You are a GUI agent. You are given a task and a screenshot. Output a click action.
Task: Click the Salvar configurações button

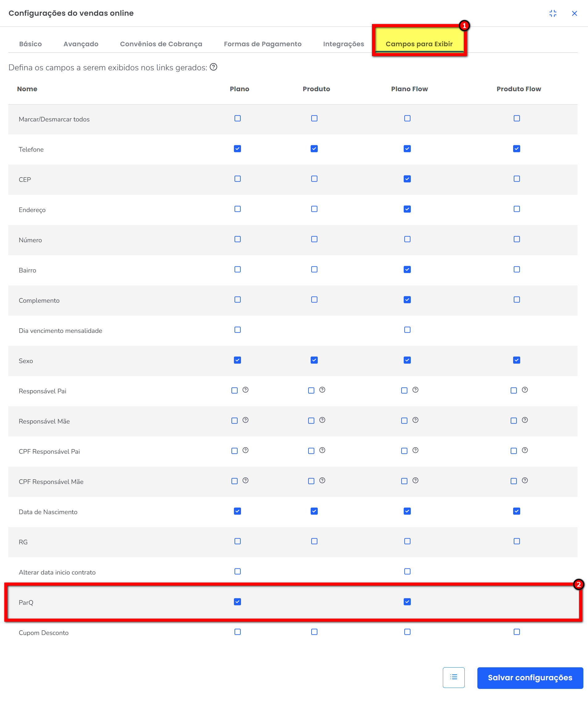530,678
